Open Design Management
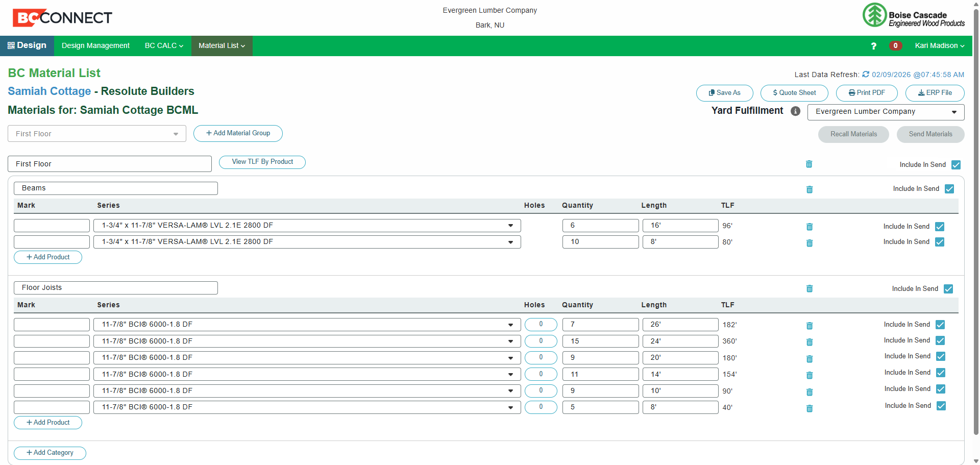Viewport: 980px width, 465px height. tap(95, 46)
